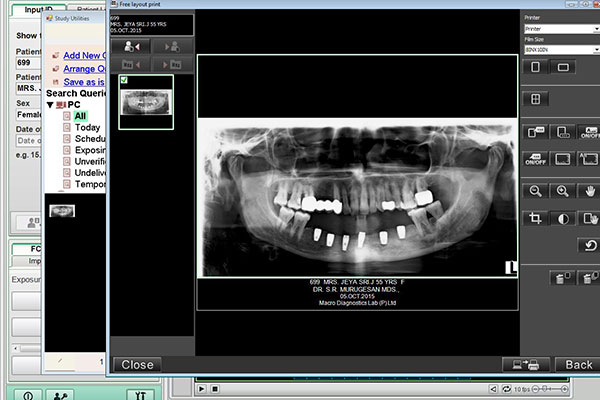
Task: Click the previous patient icon
Action: 132,47
